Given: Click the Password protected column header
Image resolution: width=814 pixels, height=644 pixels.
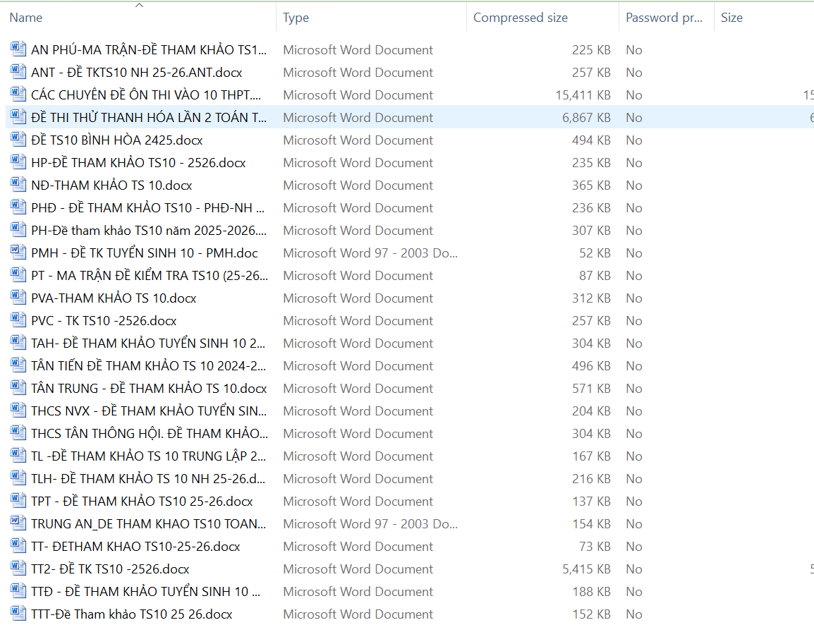Looking at the screenshot, I should [664, 18].
